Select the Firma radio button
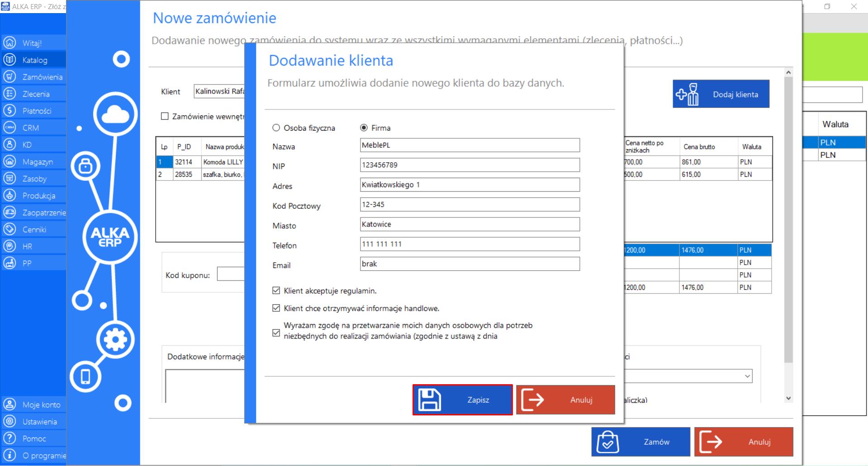This screenshot has width=868, height=466. (364, 128)
